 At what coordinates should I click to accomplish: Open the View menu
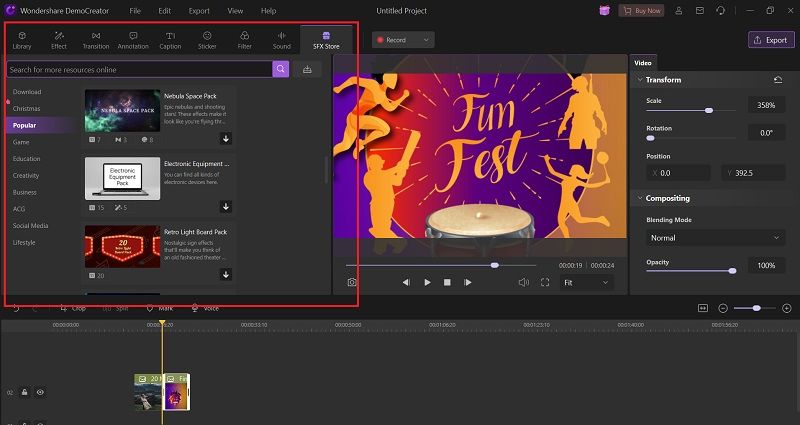click(x=235, y=11)
